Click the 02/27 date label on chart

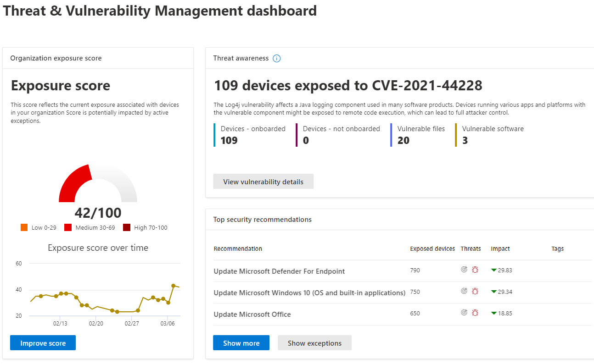tap(132, 323)
